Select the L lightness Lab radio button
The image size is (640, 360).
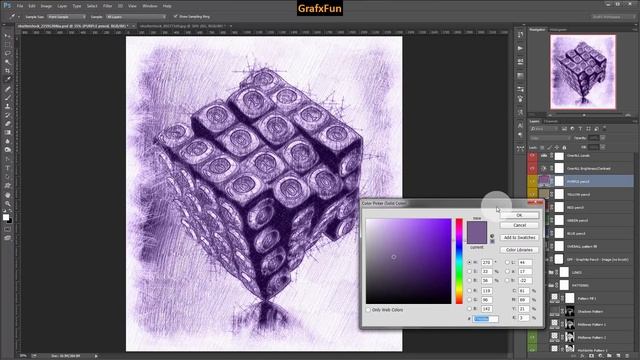click(507, 262)
